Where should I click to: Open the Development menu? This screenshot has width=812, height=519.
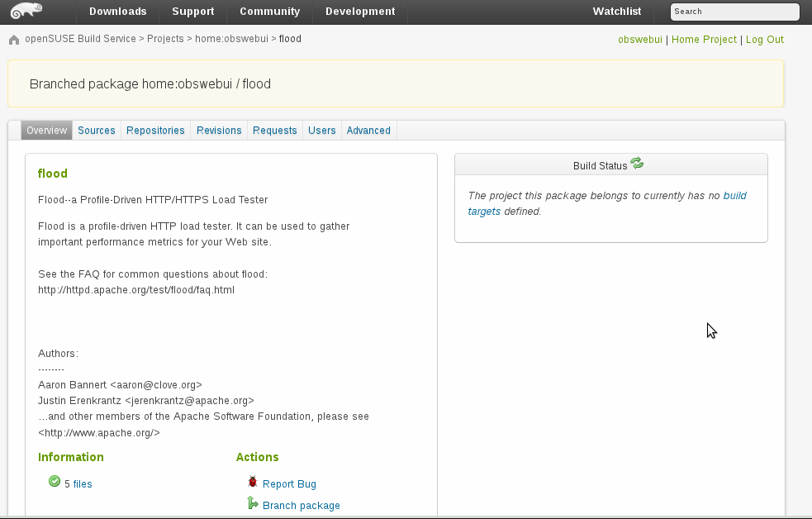tap(360, 12)
